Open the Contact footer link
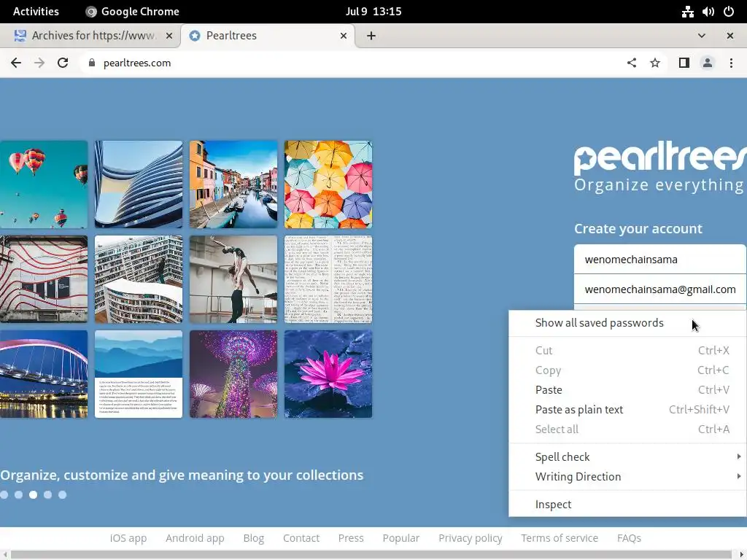The width and height of the screenshot is (747, 560). (301, 538)
